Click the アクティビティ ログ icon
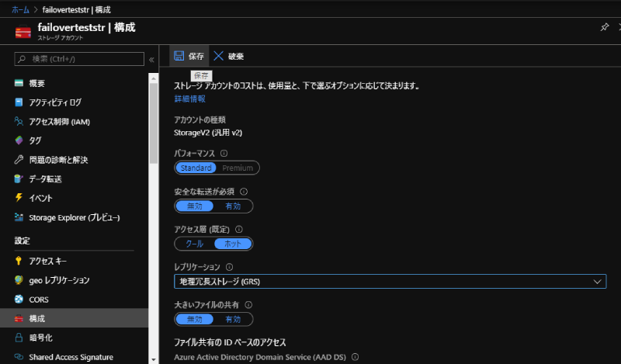Screen dimensions: 621x364 click(x=19, y=102)
